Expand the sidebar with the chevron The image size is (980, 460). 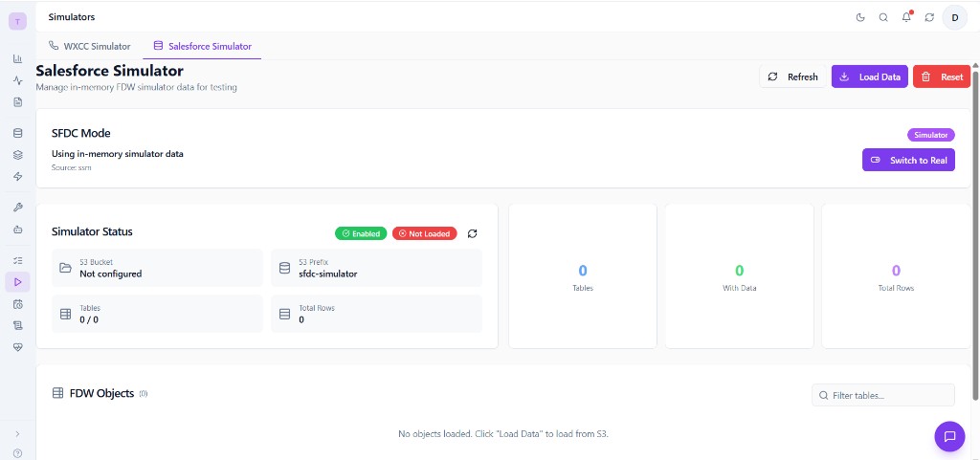coord(17,433)
